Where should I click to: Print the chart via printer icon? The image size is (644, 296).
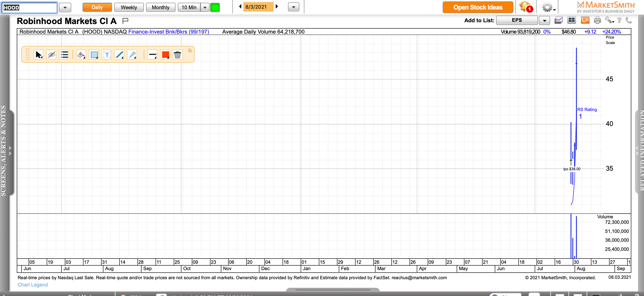coord(597,20)
